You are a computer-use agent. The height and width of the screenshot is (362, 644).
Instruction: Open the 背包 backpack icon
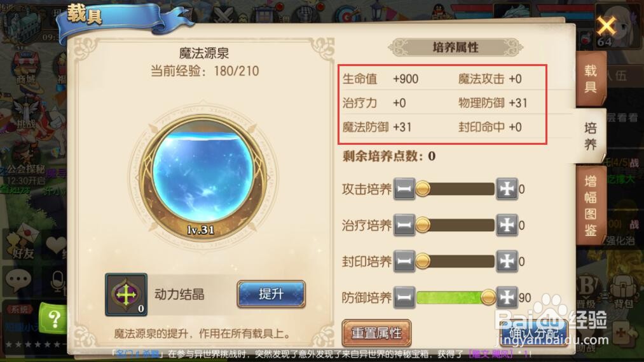[623, 292]
